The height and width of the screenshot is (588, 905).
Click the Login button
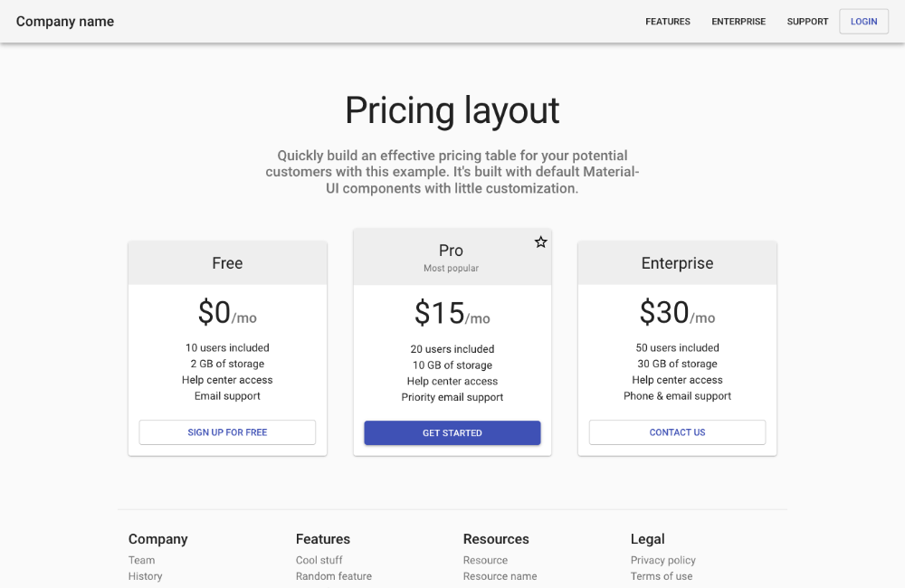coord(863,22)
